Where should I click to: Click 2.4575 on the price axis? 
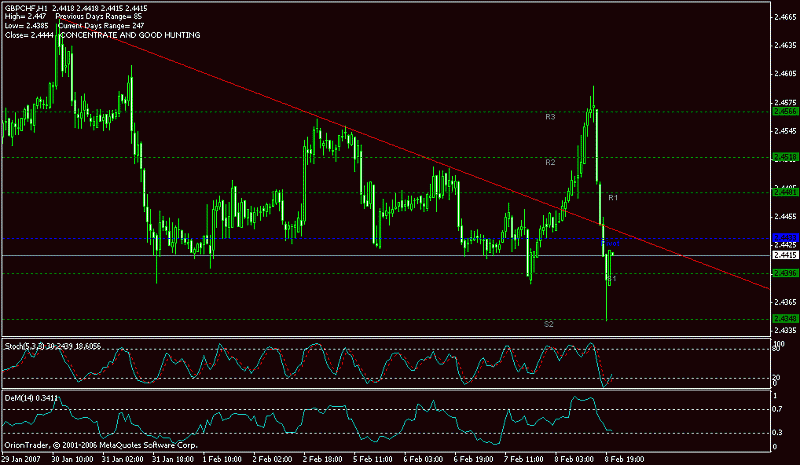pos(785,103)
